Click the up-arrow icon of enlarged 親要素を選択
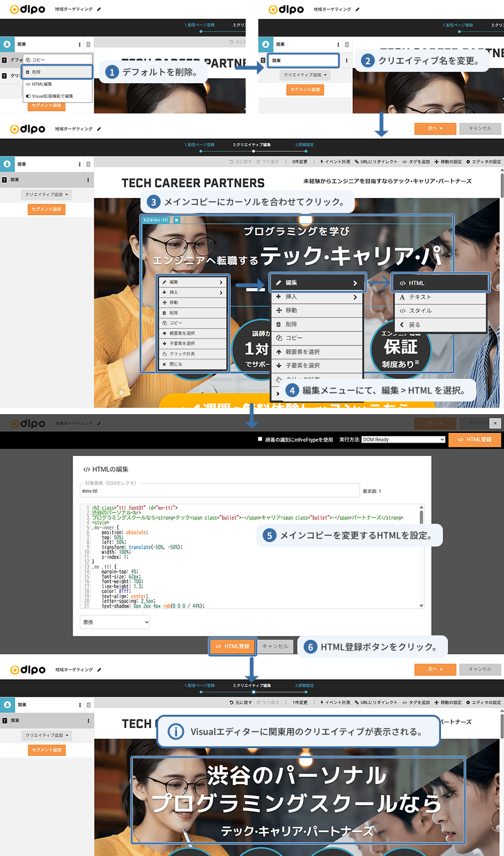 [x=278, y=352]
